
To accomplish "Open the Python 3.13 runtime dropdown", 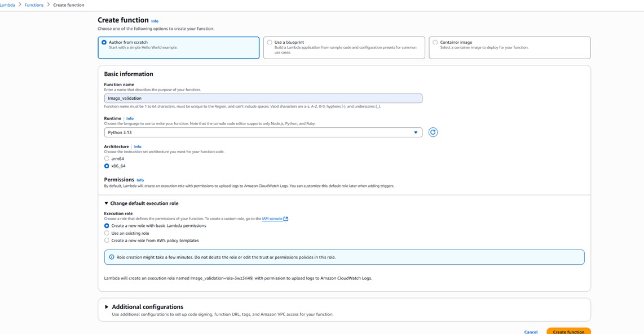I will pyautogui.click(x=263, y=132).
